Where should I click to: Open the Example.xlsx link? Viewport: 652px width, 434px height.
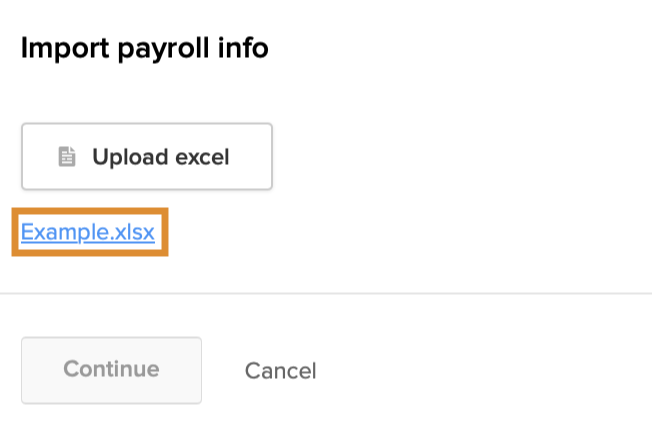click(88, 232)
